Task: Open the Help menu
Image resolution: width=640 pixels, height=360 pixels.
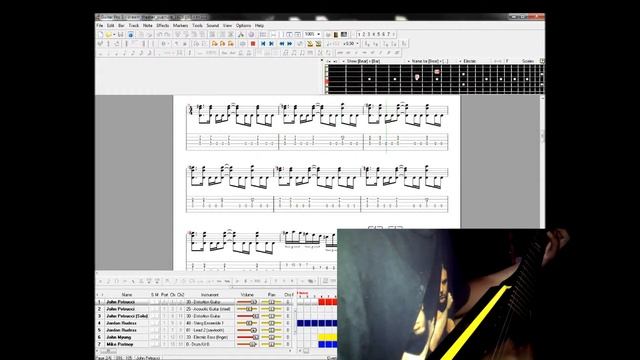Action: click(x=259, y=25)
